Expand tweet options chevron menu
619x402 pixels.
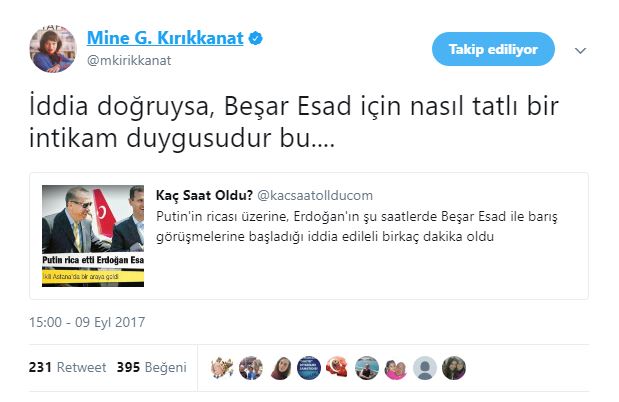(x=580, y=51)
